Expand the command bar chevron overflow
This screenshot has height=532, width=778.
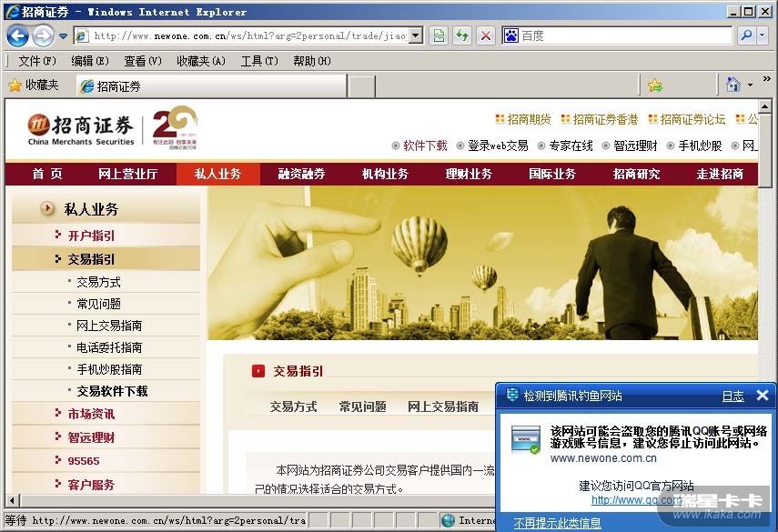766,79
